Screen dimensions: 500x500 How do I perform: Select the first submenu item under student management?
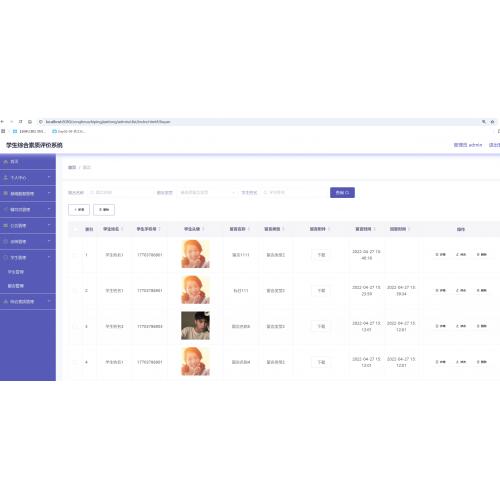[x=16, y=272]
